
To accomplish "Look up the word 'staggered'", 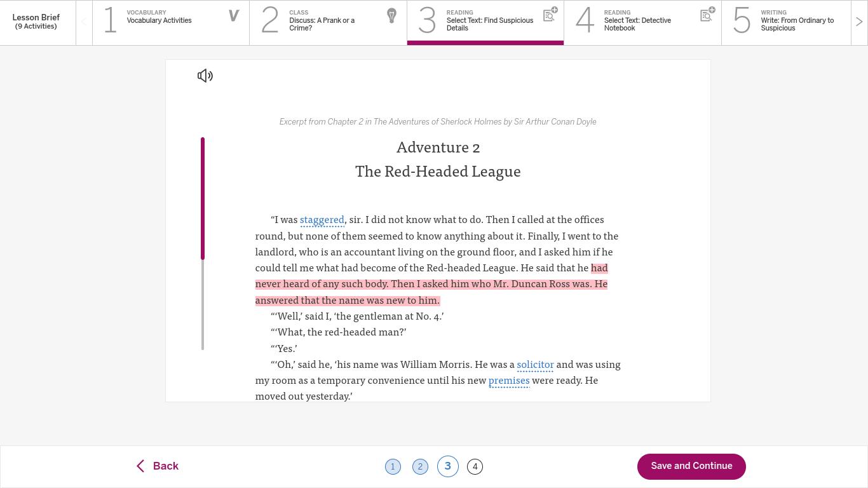I will [322, 220].
